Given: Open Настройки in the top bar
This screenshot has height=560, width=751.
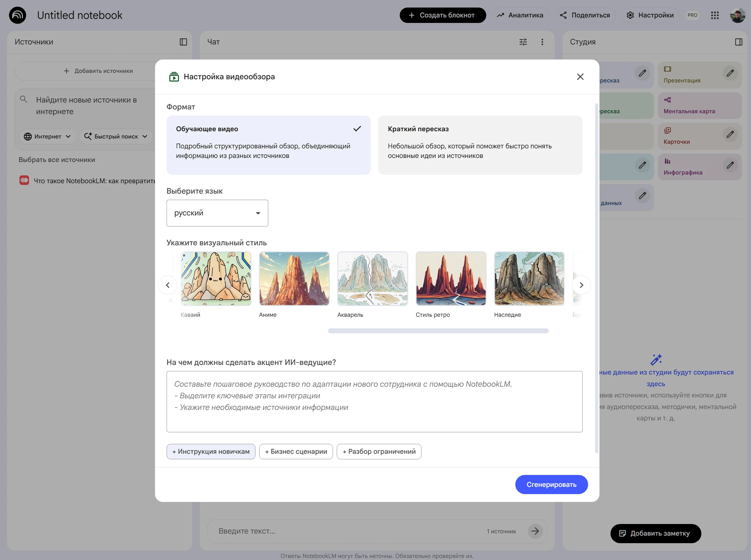Looking at the screenshot, I should pos(650,15).
